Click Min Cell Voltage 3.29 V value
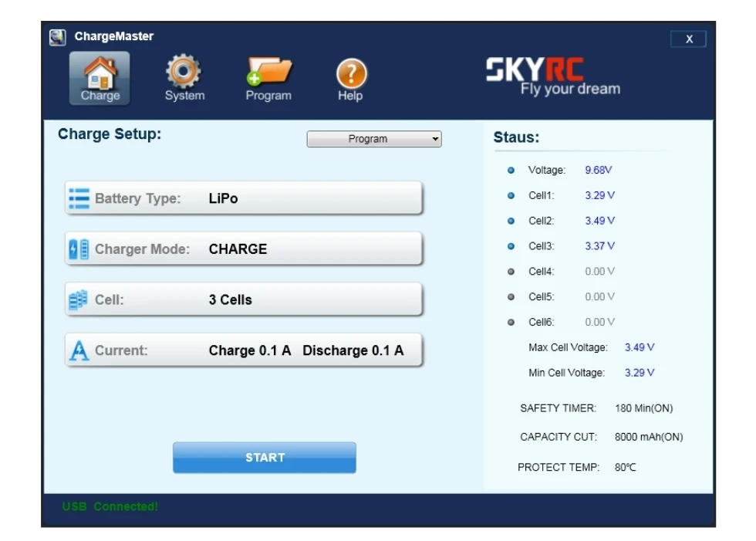The height and width of the screenshot is (541, 756). point(640,372)
